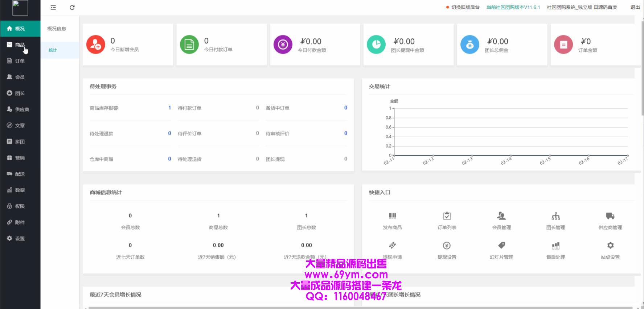644x309 pixels.
Task: Open 设置 in the left sidebar
Action: click(x=20, y=239)
